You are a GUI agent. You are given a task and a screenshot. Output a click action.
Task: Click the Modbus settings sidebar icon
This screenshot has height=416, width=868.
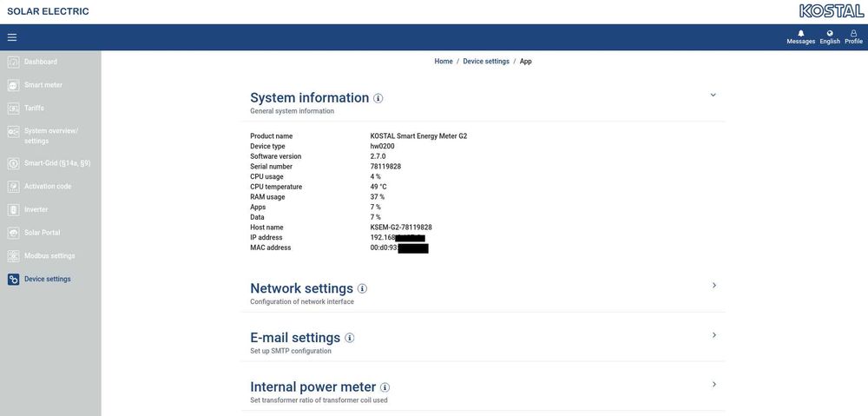point(13,256)
